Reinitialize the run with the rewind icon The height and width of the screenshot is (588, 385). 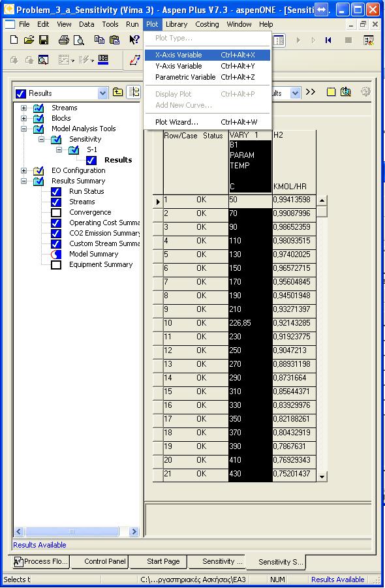point(328,40)
